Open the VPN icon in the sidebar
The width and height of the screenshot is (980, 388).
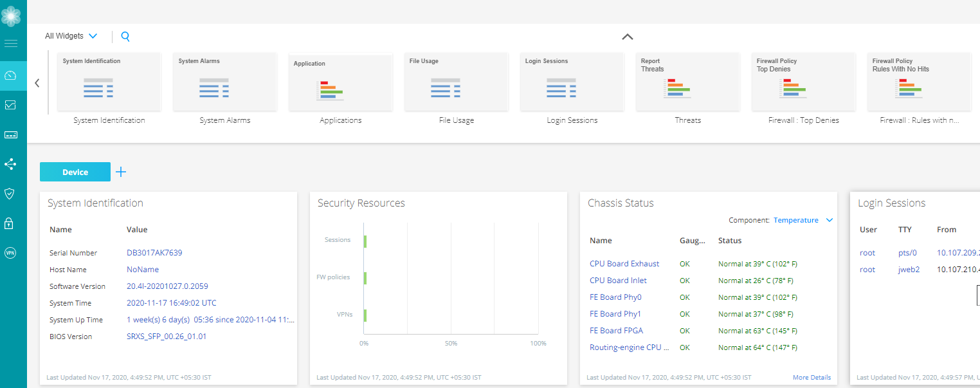pyautogui.click(x=11, y=252)
